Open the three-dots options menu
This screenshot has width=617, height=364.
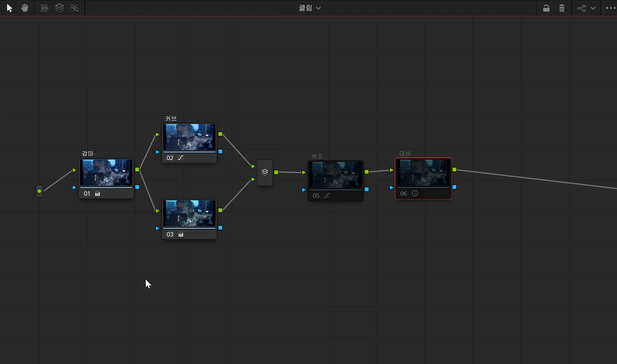611,8
